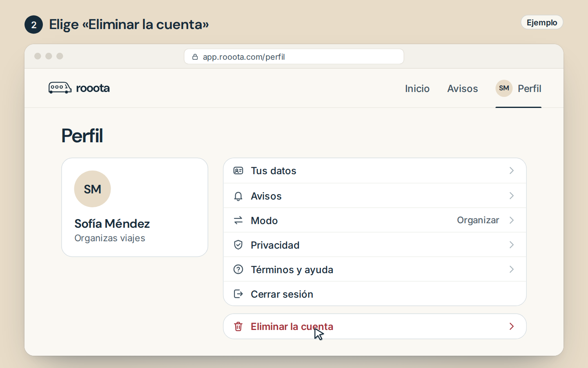Click the red trash icon

(x=238, y=326)
